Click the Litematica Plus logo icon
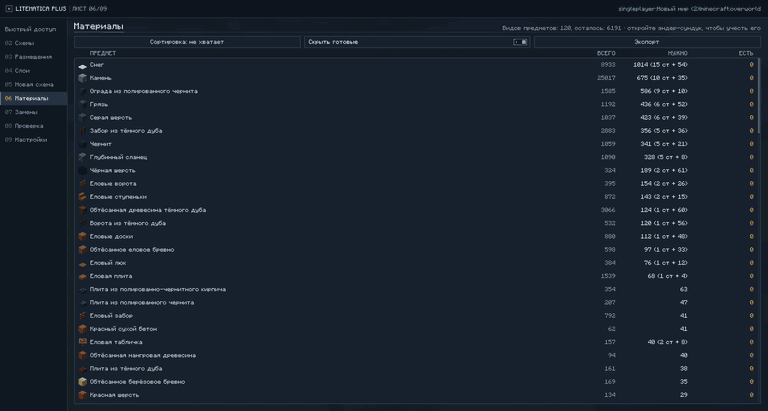The height and width of the screenshot is (411, 768). tap(9, 9)
